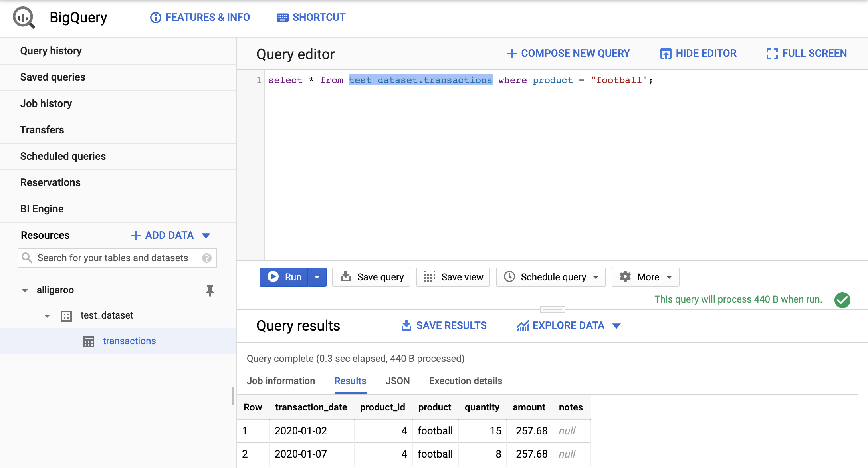
Task: Click the transaction_date column header
Action: click(311, 407)
